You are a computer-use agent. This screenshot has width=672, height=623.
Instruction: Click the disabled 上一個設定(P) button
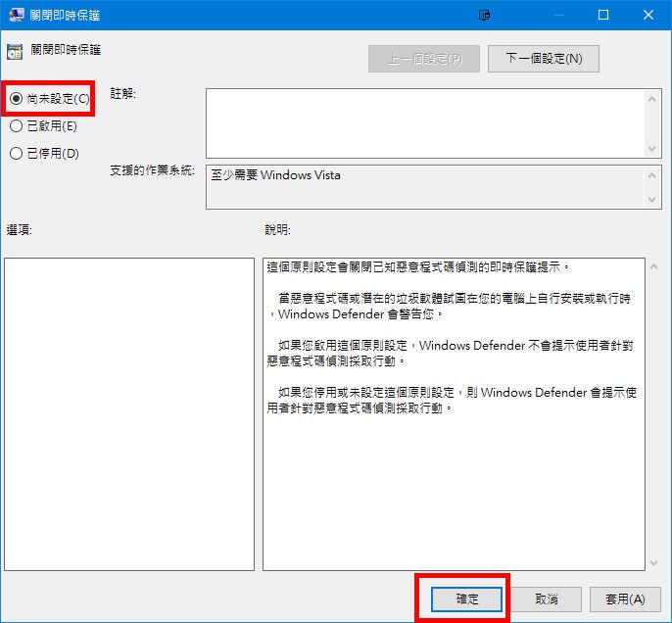(x=424, y=59)
